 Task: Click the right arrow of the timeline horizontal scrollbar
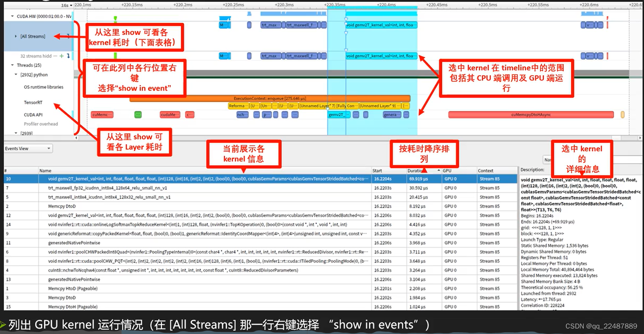point(640,138)
